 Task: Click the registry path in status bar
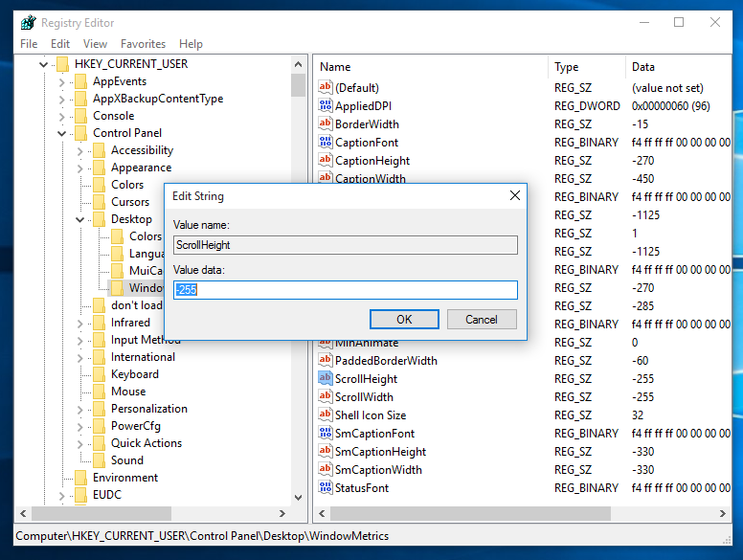click(x=202, y=536)
